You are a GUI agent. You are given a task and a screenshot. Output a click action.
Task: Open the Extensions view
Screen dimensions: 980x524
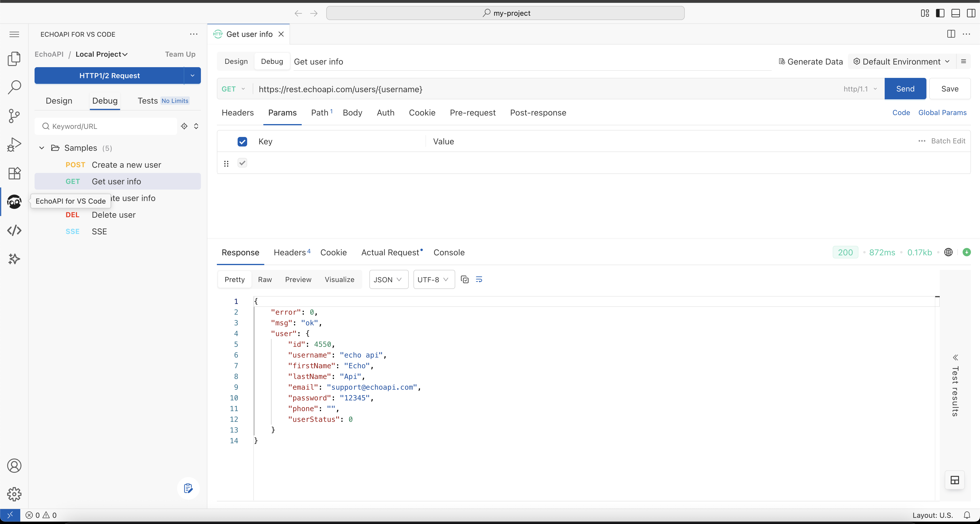(14, 173)
